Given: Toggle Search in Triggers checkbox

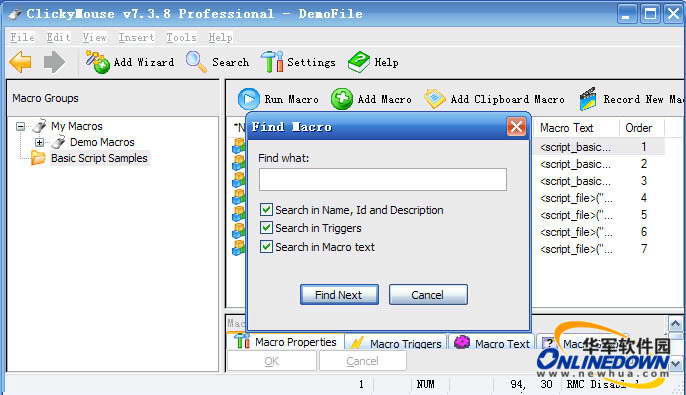Looking at the screenshot, I should [x=266, y=227].
